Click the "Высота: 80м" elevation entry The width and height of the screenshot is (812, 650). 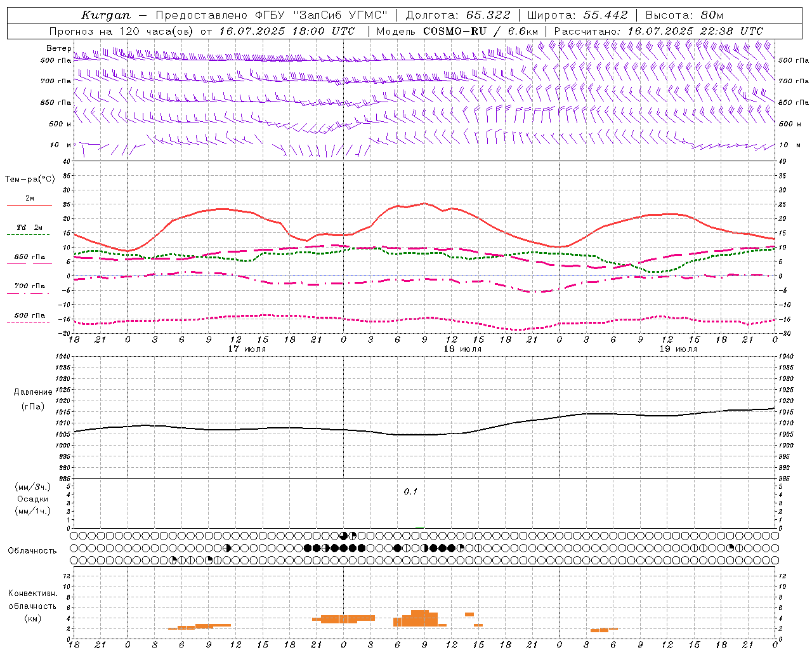coord(684,15)
